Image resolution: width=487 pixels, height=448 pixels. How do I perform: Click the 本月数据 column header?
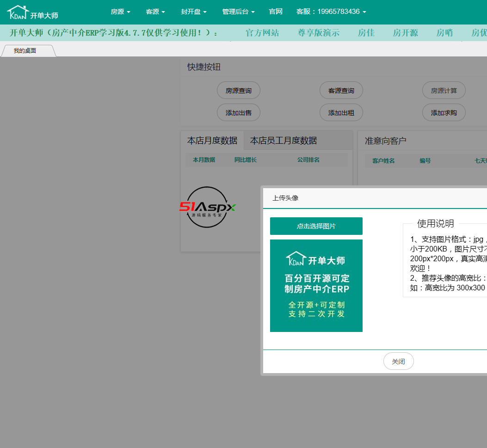coord(204,160)
